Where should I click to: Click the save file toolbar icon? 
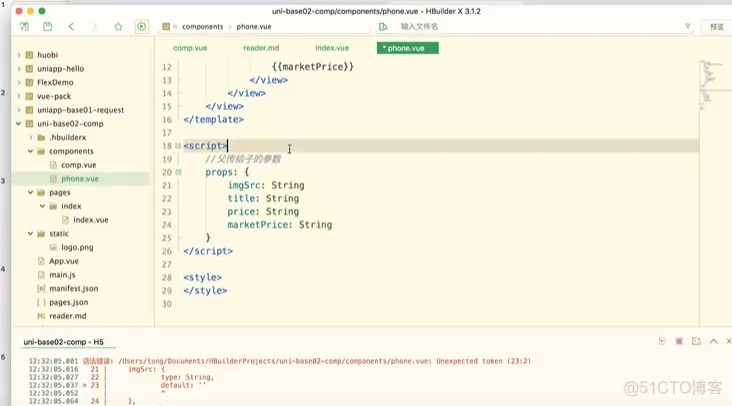tap(48, 27)
